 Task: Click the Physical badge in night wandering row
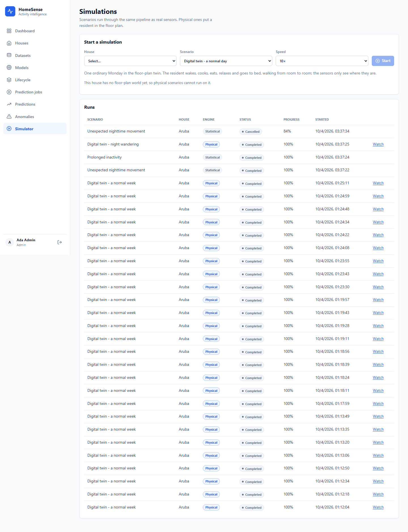[211, 144]
